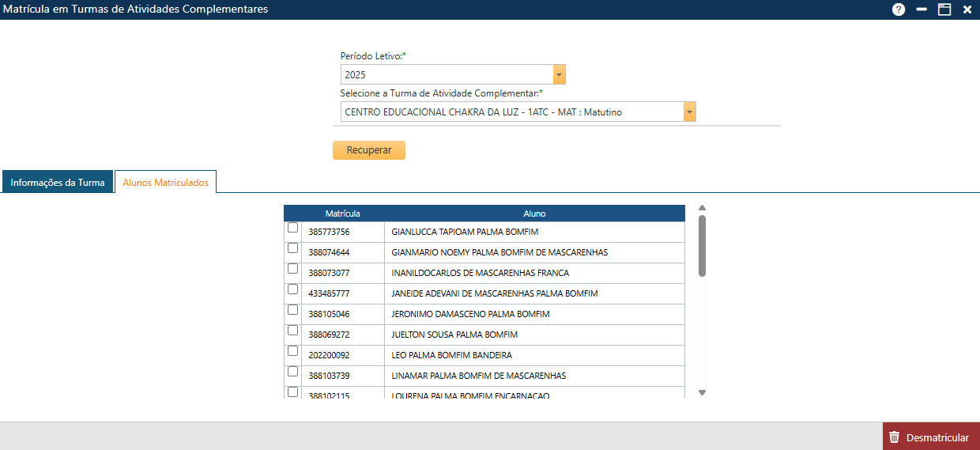980x450 pixels.
Task: Click name INANILDOCARLOS DE MASCARENHAS FRANCA
Action: tap(481, 273)
